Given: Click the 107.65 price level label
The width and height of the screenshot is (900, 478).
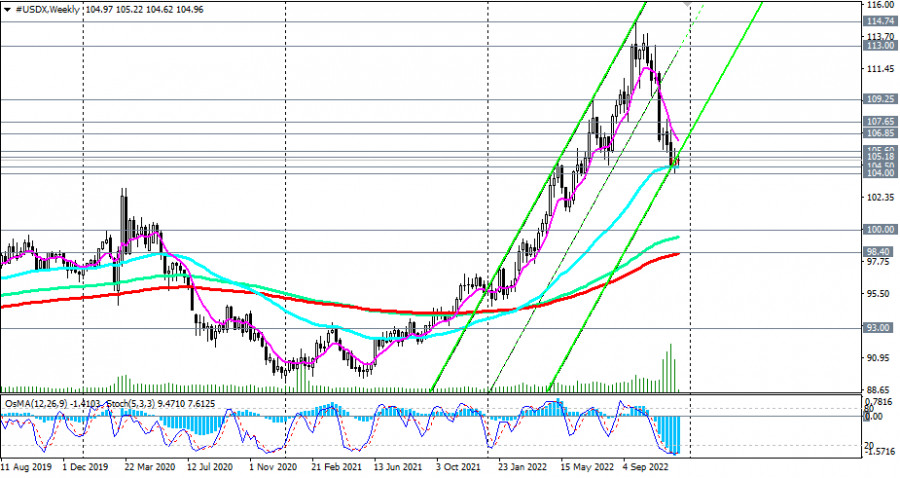Looking at the screenshot, I should tap(879, 122).
